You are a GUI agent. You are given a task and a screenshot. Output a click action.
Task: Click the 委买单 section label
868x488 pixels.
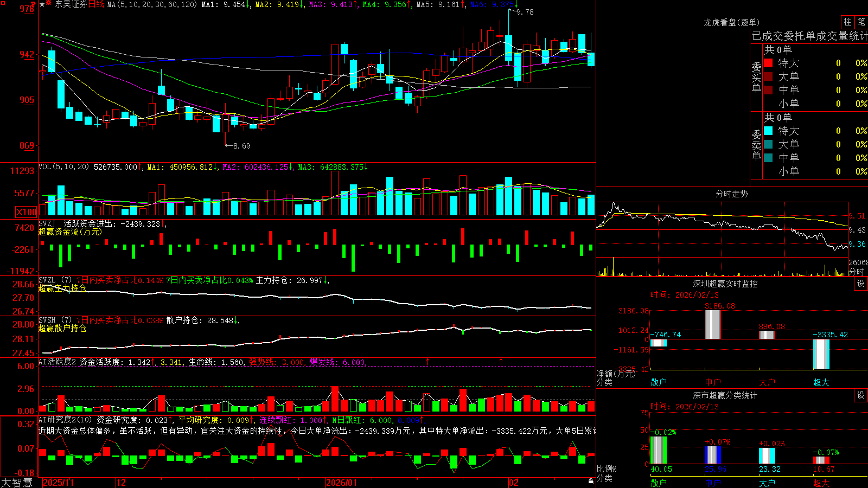tap(756, 77)
